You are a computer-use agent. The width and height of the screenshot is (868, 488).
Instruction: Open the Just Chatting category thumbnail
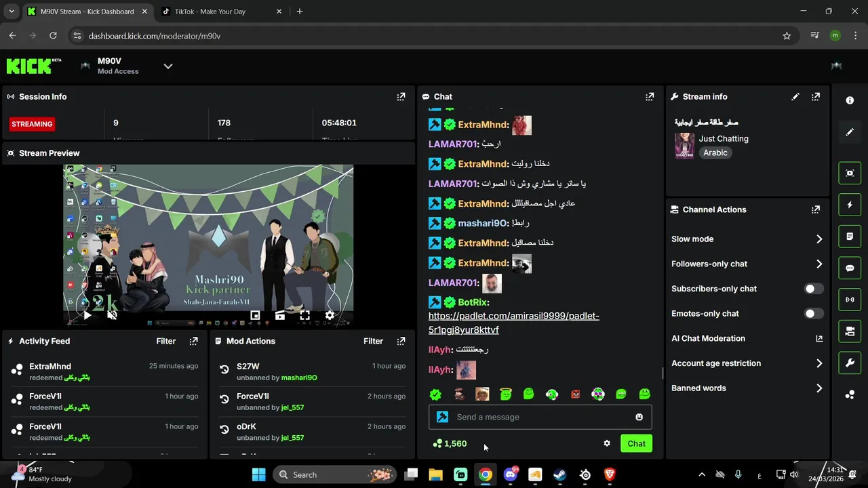click(684, 146)
